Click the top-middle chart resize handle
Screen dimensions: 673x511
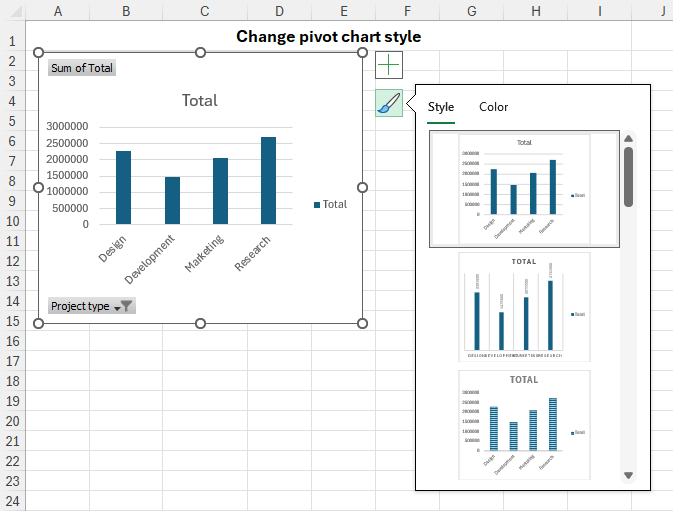click(200, 52)
